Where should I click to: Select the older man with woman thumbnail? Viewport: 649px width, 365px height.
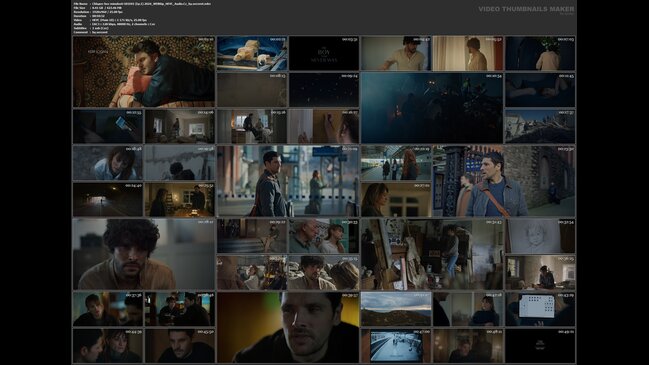pos(324,236)
